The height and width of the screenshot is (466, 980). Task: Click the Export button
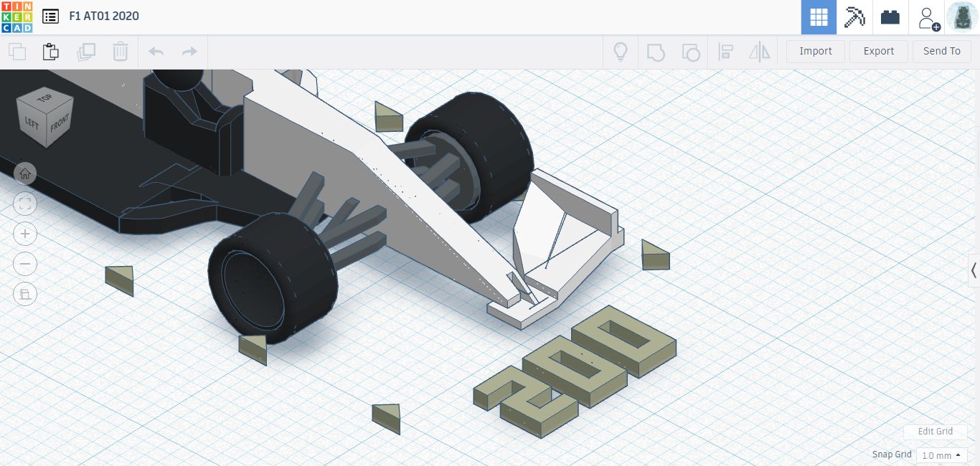tap(878, 51)
